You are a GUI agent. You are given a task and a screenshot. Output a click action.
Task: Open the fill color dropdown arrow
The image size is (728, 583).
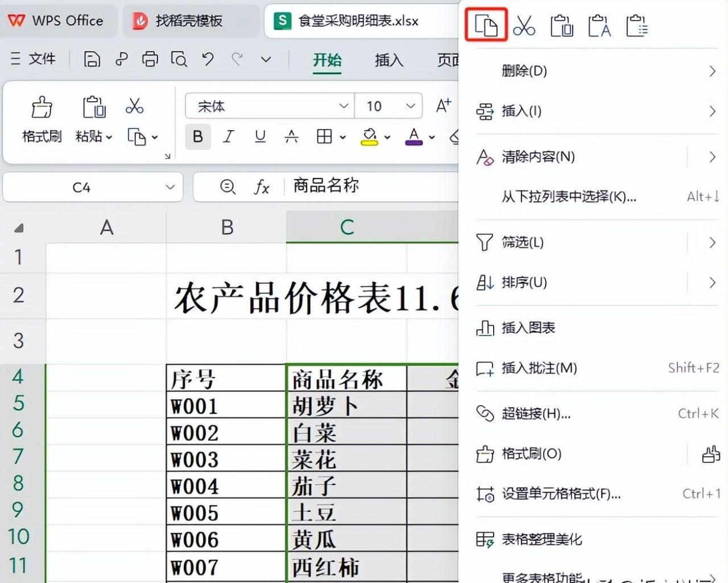click(x=387, y=137)
